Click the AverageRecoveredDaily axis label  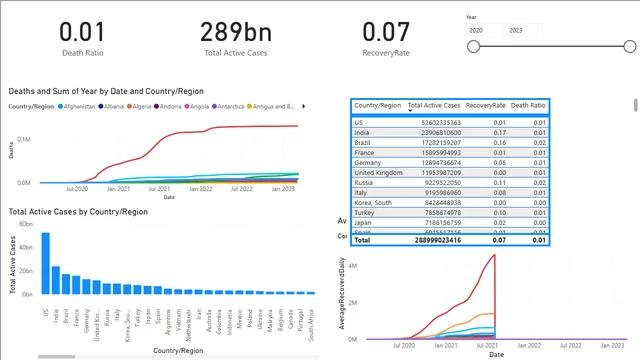coord(342,293)
